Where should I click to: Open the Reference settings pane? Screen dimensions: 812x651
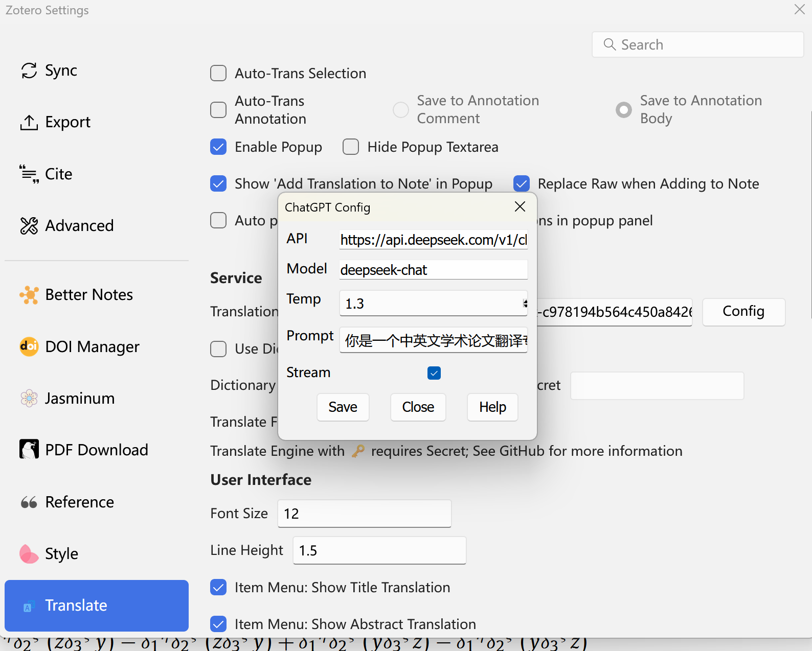tap(79, 502)
